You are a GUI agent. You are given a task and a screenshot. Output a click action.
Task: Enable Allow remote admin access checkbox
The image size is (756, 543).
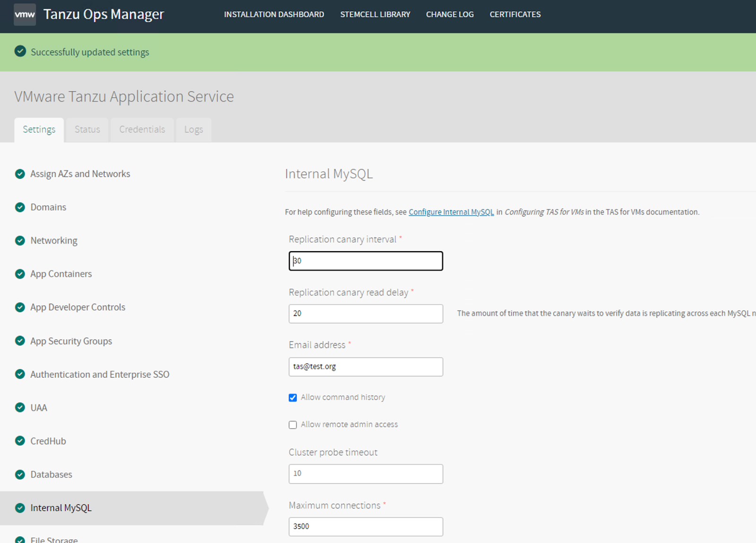click(x=293, y=425)
